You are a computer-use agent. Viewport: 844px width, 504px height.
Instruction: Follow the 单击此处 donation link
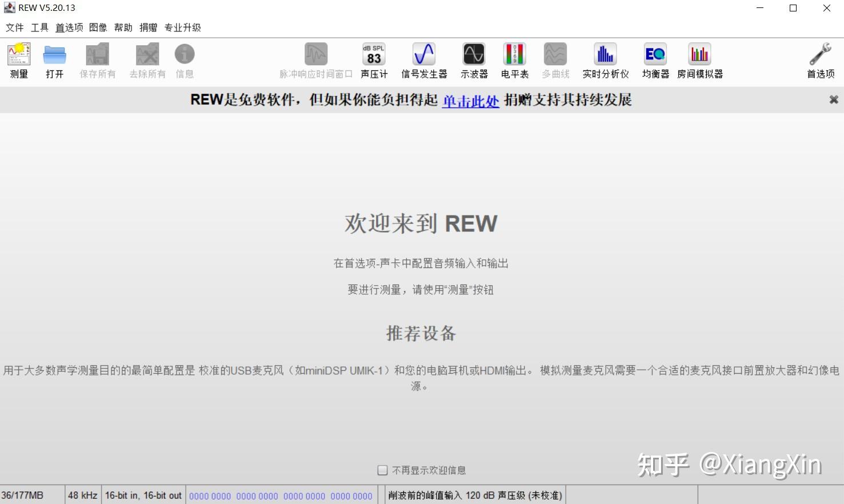pyautogui.click(x=471, y=101)
